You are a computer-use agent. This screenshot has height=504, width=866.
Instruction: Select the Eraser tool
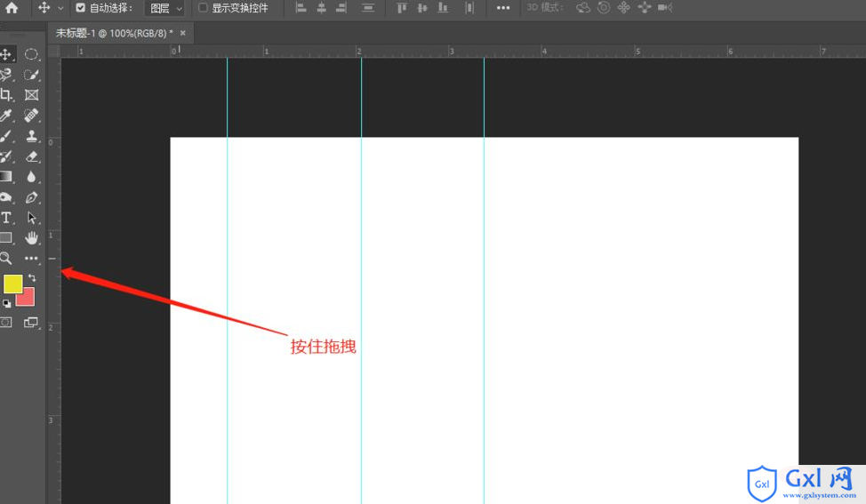click(31, 156)
